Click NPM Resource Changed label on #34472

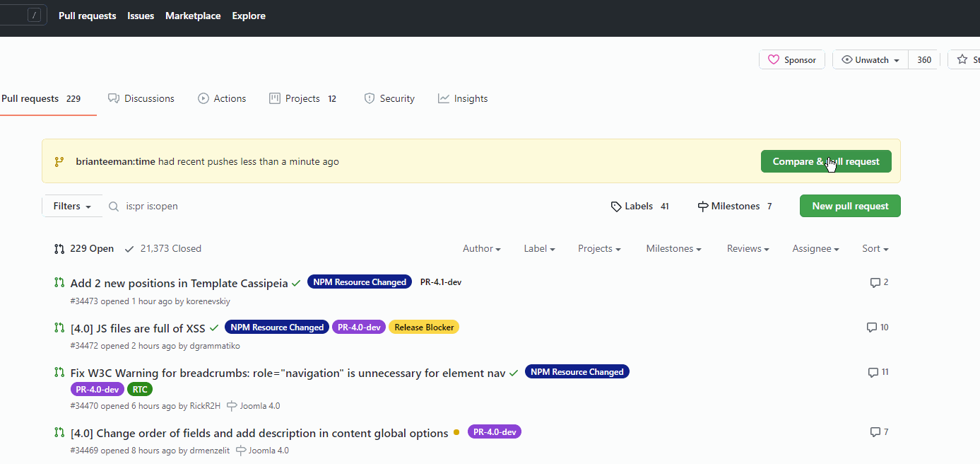click(277, 327)
